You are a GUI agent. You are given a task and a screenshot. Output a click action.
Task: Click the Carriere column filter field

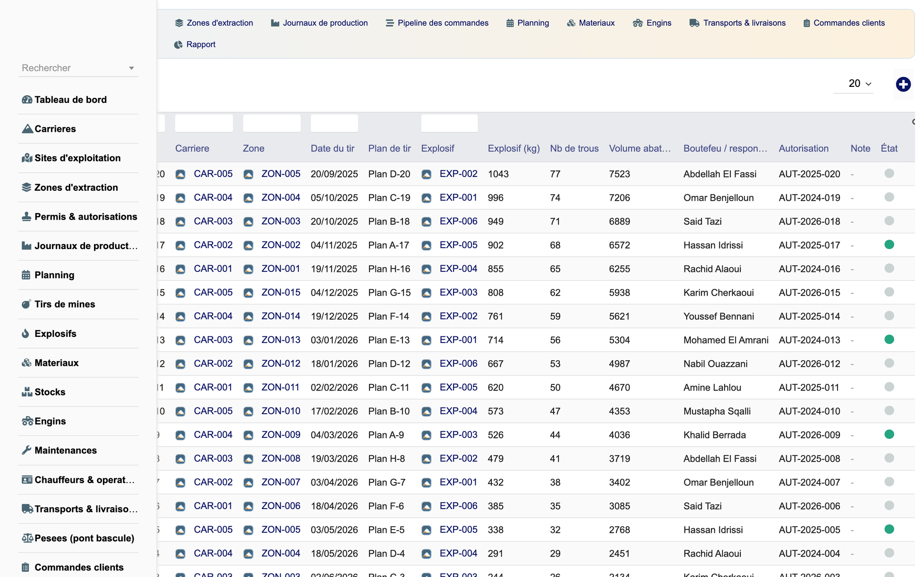point(204,123)
